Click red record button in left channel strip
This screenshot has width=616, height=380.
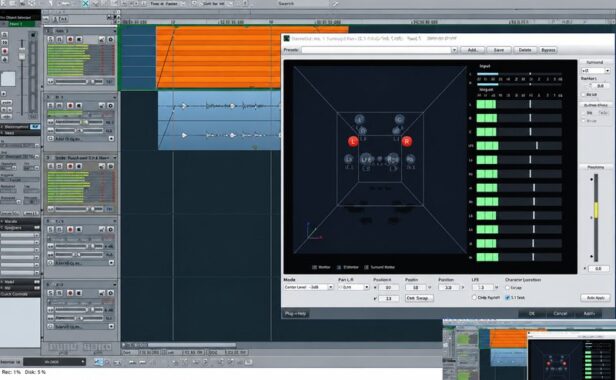5,51
